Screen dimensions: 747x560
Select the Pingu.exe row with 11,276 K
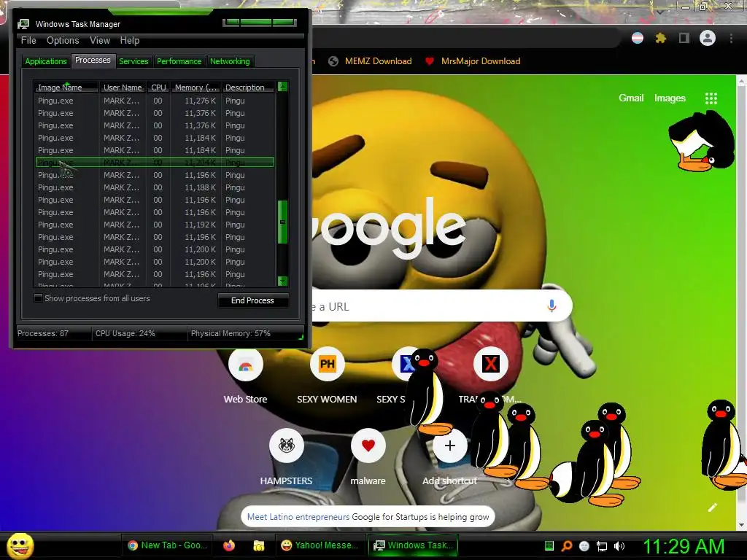pos(155,101)
